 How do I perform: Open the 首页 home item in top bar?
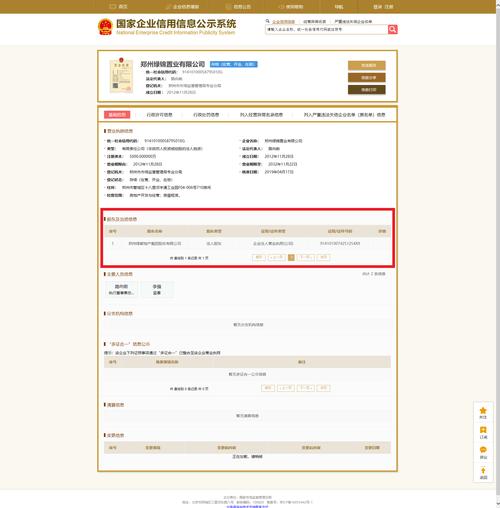119,7
